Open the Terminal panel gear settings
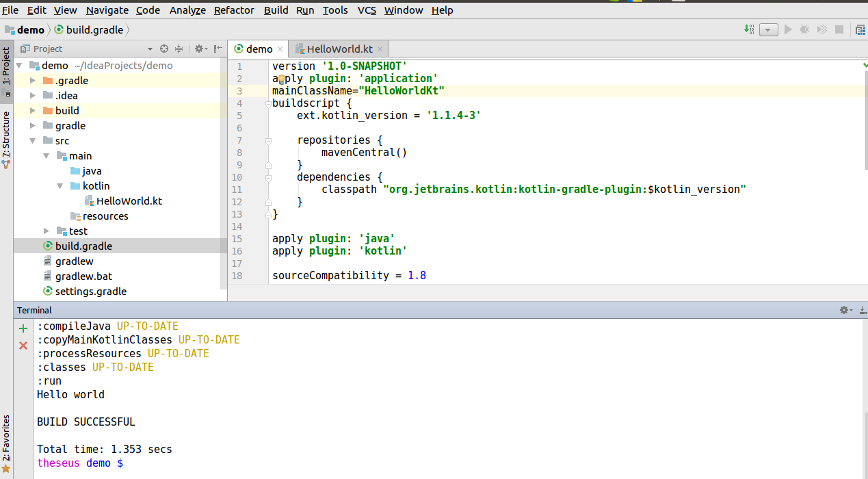The image size is (868, 479). 846,310
